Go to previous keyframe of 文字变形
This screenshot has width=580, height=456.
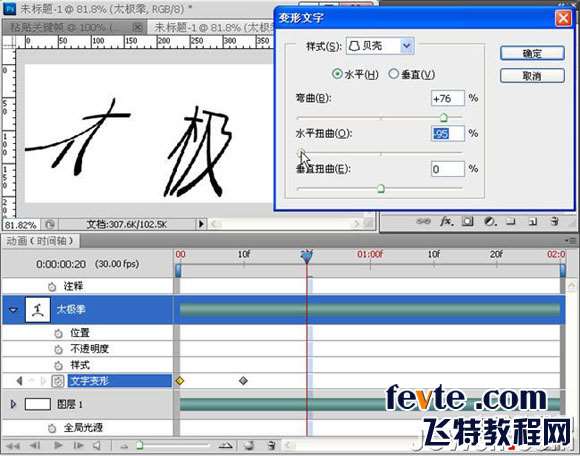click(19, 381)
